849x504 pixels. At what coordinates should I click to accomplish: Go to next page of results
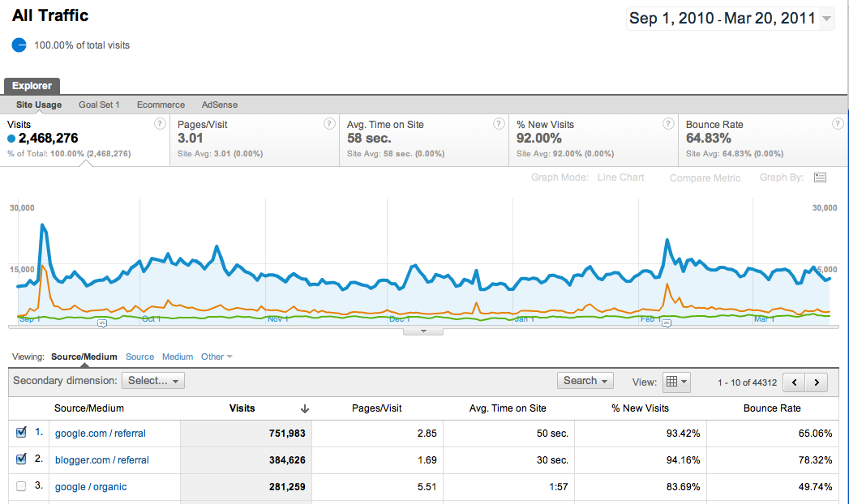pos(817,382)
